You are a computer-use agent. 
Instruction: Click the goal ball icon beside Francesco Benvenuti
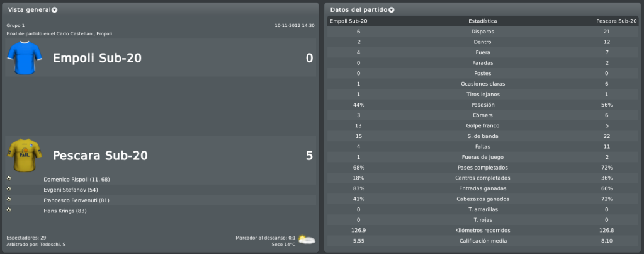coord(9,199)
